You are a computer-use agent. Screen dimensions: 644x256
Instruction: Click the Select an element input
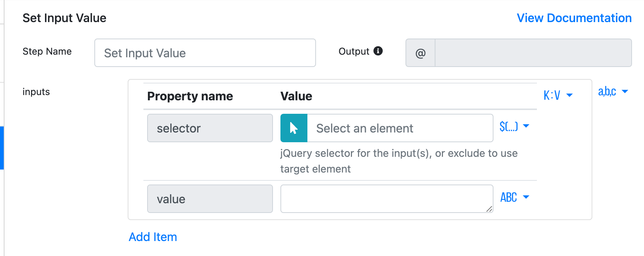click(x=400, y=128)
